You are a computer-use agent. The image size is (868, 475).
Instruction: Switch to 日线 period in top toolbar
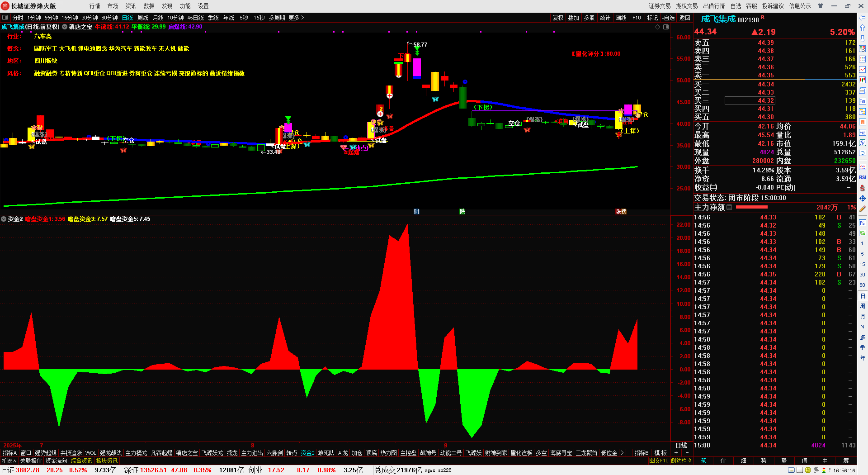[127, 18]
